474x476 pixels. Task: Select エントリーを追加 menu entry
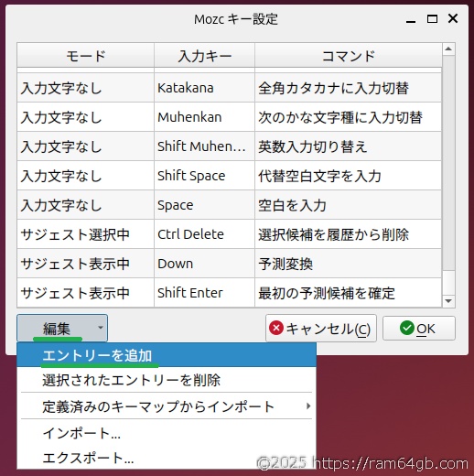(x=167, y=355)
